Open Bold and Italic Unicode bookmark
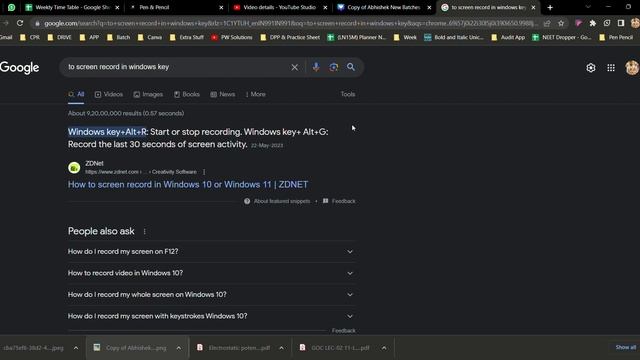640x360 pixels. click(454, 37)
